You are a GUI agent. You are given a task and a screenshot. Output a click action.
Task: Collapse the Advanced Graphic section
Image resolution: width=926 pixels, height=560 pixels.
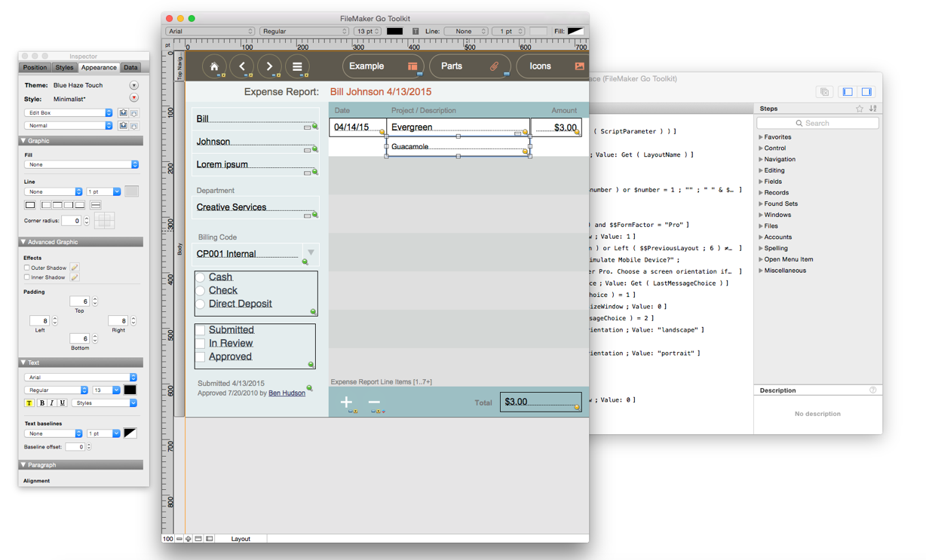coord(23,242)
